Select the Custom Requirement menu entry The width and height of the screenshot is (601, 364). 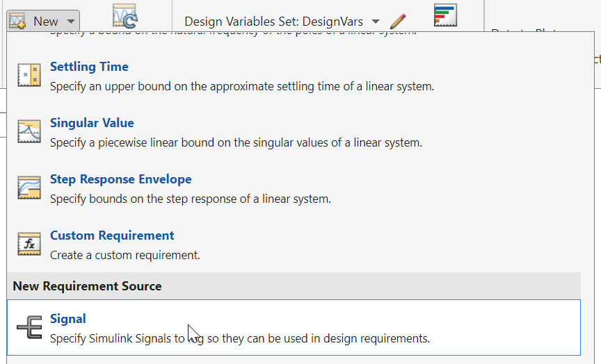coord(112,235)
